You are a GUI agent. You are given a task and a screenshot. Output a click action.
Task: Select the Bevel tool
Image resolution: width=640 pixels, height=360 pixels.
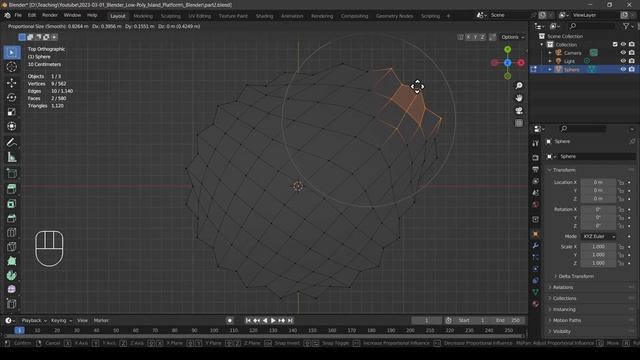point(12,218)
